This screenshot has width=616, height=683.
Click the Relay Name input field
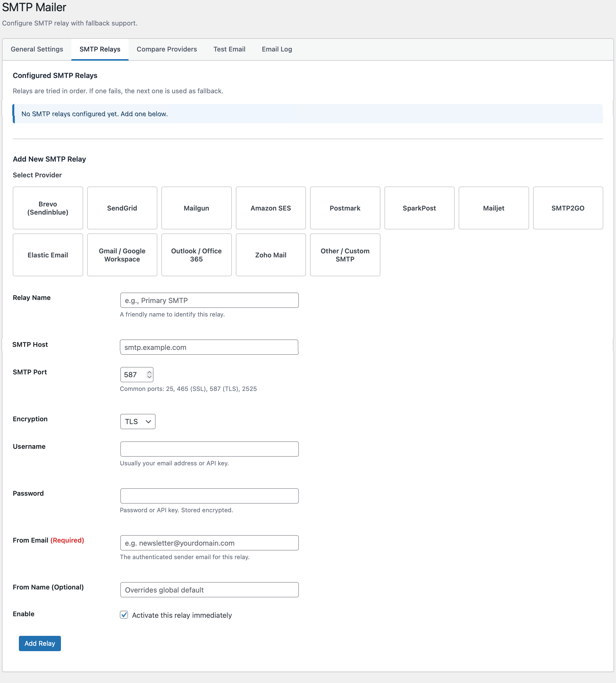tap(209, 300)
